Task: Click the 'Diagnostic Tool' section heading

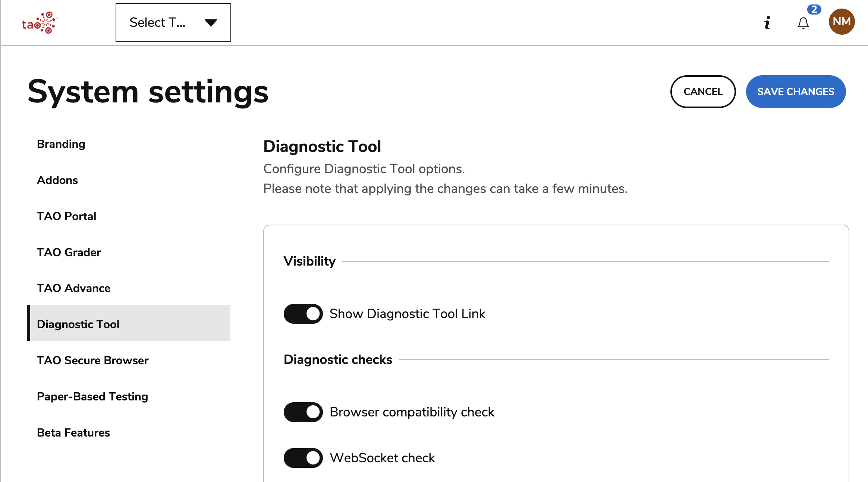Action: (322, 146)
